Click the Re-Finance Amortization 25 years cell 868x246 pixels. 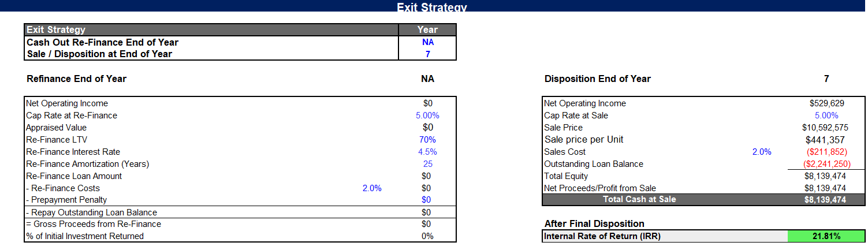(427, 164)
